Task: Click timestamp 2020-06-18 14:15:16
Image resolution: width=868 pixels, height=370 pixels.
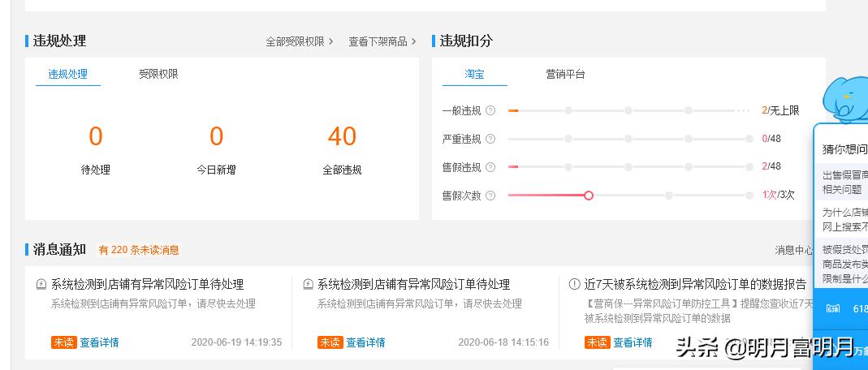Action: tap(503, 342)
